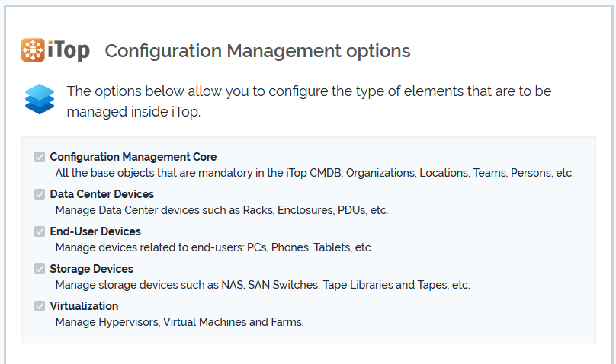The width and height of the screenshot is (616, 364).
Task: Uncheck the End-User Devices checkbox
Action: point(40,231)
